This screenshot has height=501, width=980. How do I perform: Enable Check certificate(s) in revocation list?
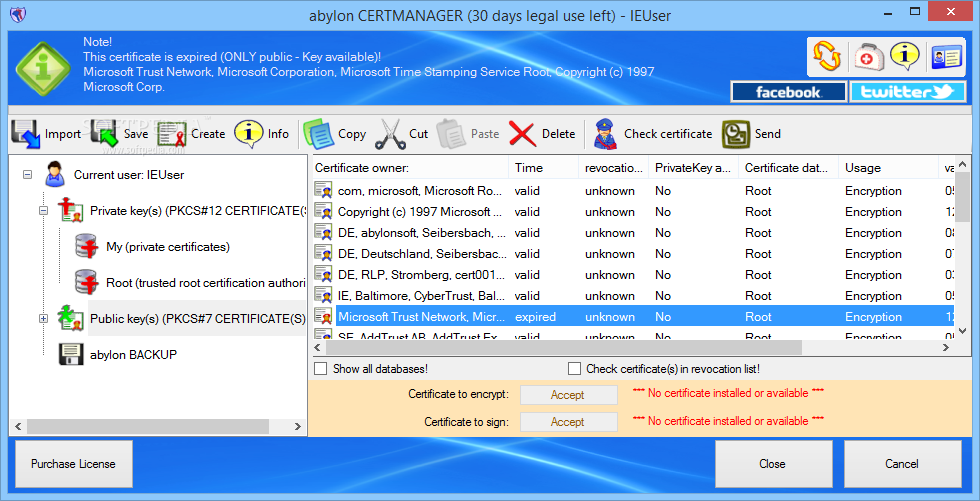(x=574, y=369)
